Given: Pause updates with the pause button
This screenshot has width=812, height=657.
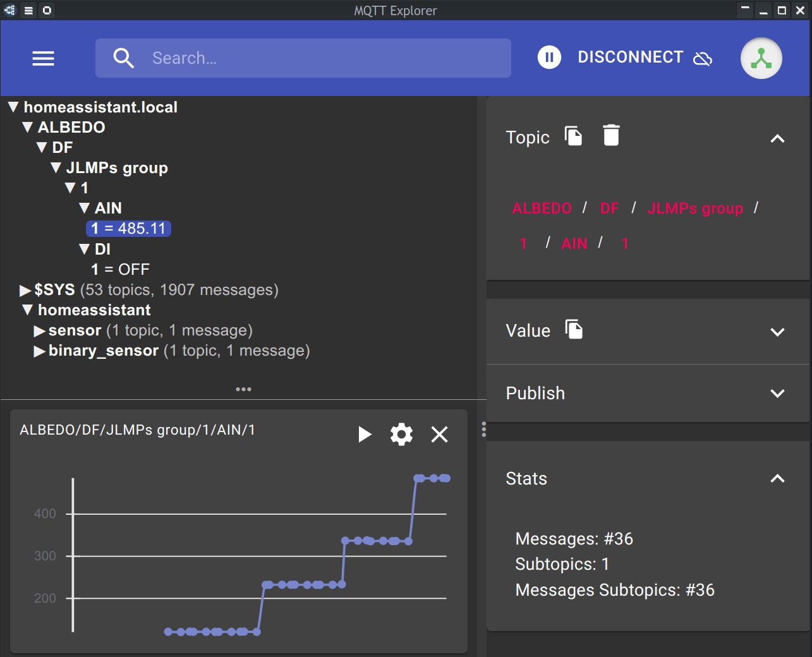Looking at the screenshot, I should (549, 57).
